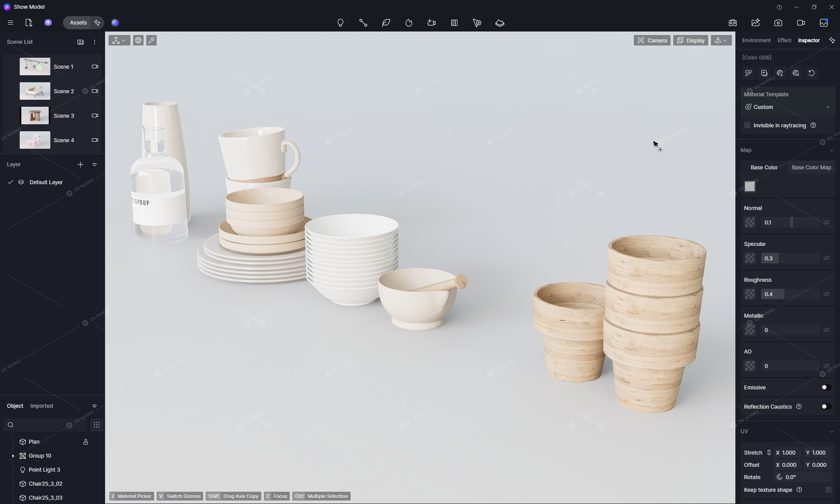The image size is (840, 504).
Task: Open the axis gizmo dropdown in viewport
Action: [119, 40]
